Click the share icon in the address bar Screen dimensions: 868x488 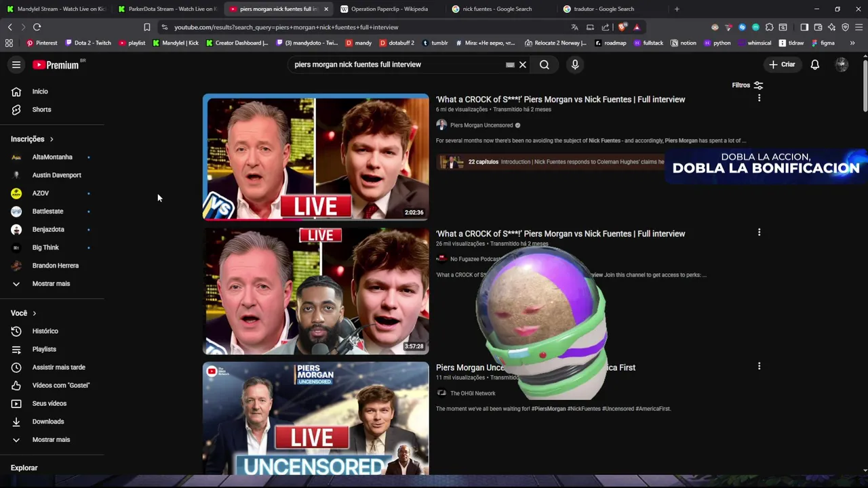pos(606,27)
